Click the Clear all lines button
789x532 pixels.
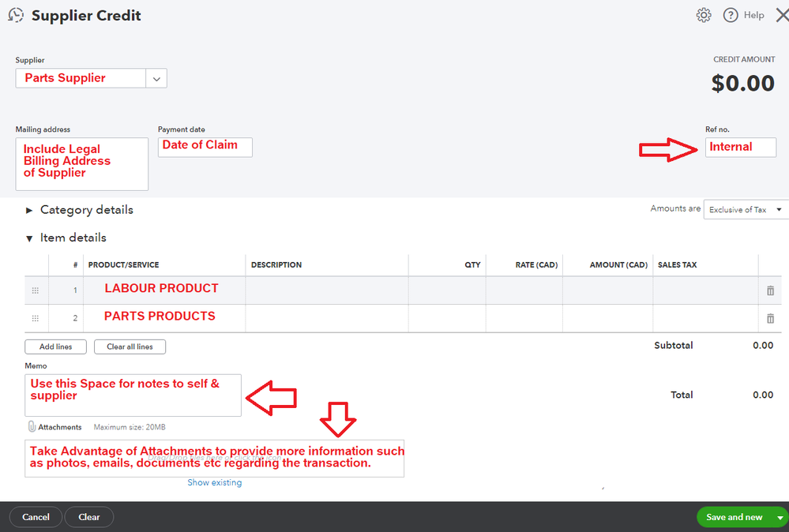pos(130,346)
